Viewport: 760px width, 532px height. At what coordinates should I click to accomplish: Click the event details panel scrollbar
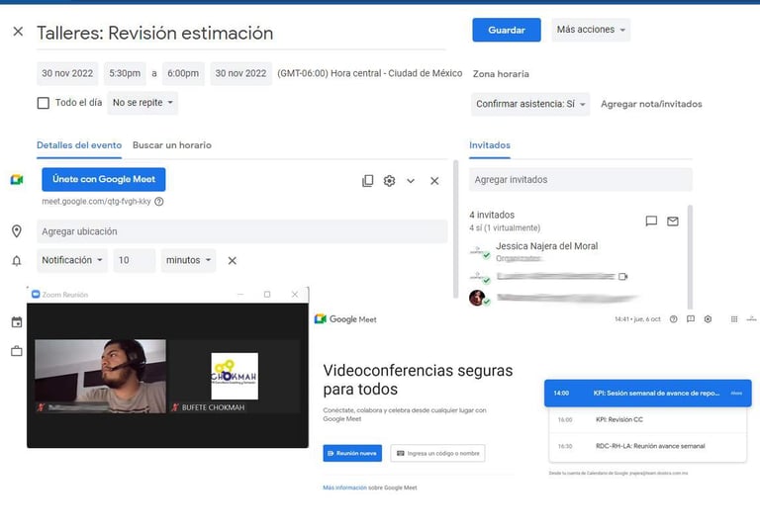click(455, 229)
